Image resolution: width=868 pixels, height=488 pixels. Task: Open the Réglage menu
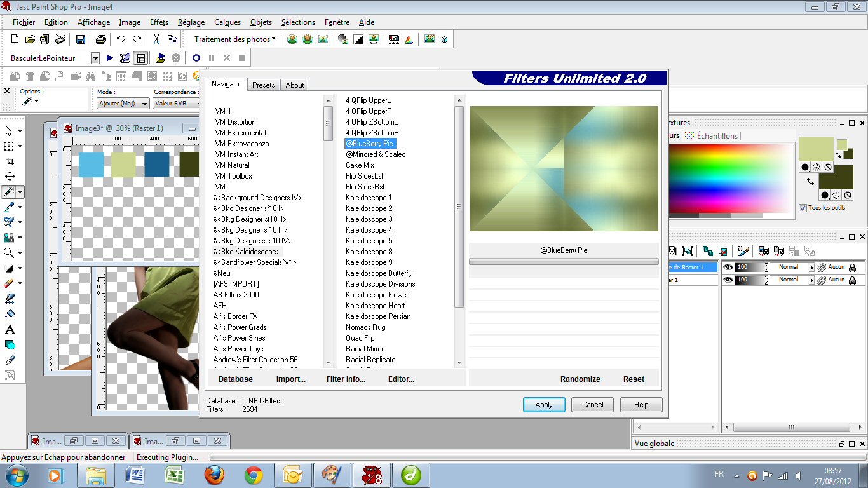(x=191, y=22)
